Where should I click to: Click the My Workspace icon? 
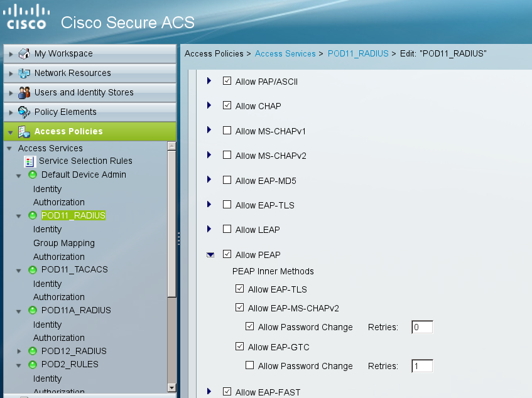point(24,53)
